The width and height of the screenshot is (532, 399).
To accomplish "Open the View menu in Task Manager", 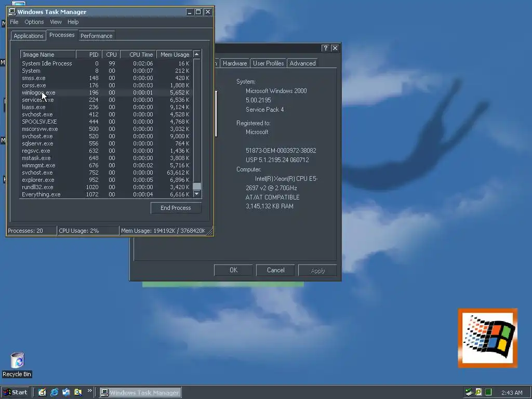I will [56, 22].
